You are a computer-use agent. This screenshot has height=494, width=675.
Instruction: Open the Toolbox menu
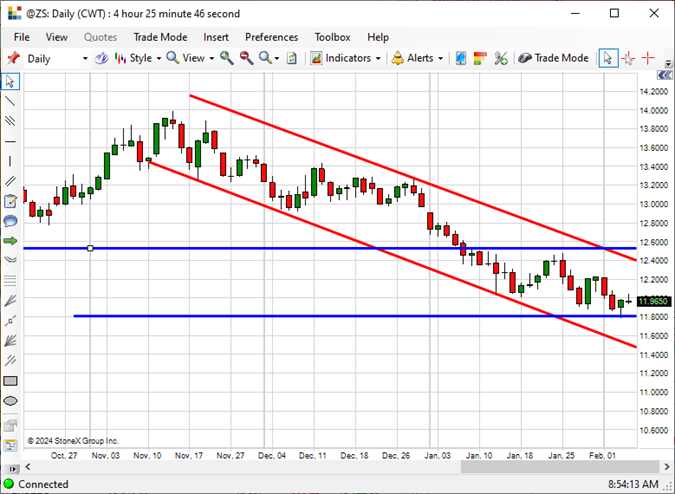click(332, 37)
